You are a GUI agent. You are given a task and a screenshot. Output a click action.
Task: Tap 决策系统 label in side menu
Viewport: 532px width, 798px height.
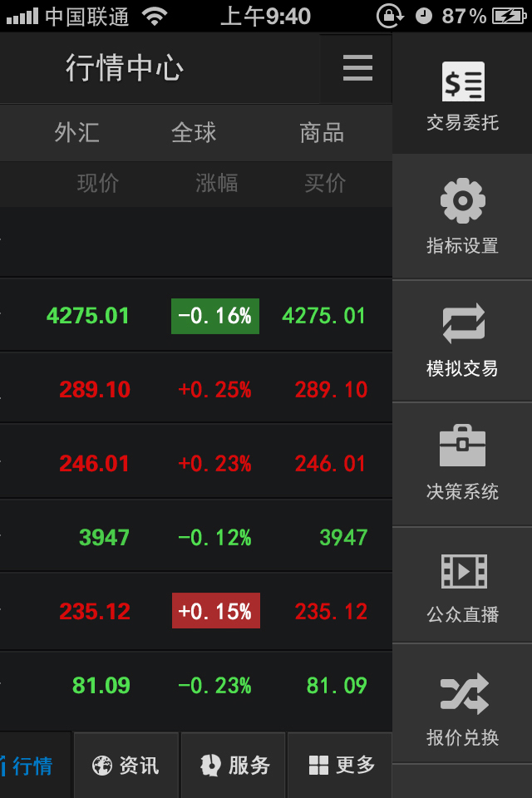pos(463,491)
